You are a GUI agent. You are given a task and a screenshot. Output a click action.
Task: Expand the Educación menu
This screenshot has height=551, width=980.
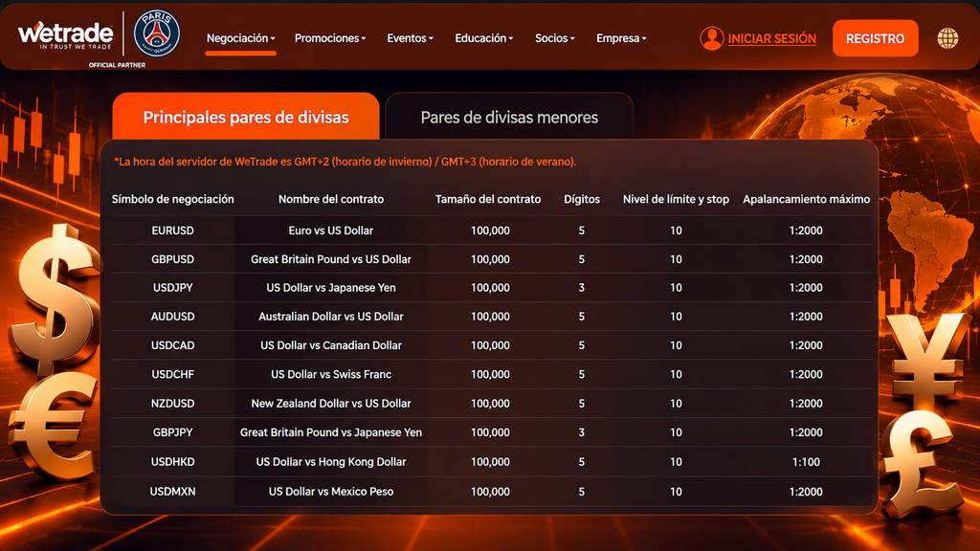click(x=483, y=38)
